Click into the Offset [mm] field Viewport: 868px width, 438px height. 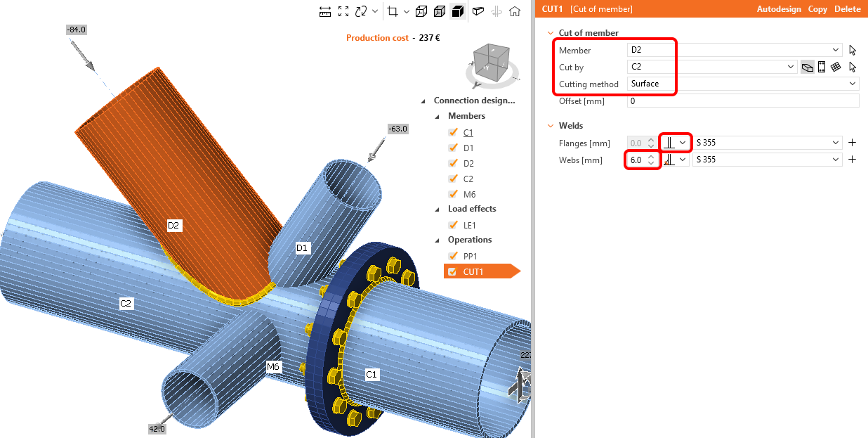(x=742, y=101)
